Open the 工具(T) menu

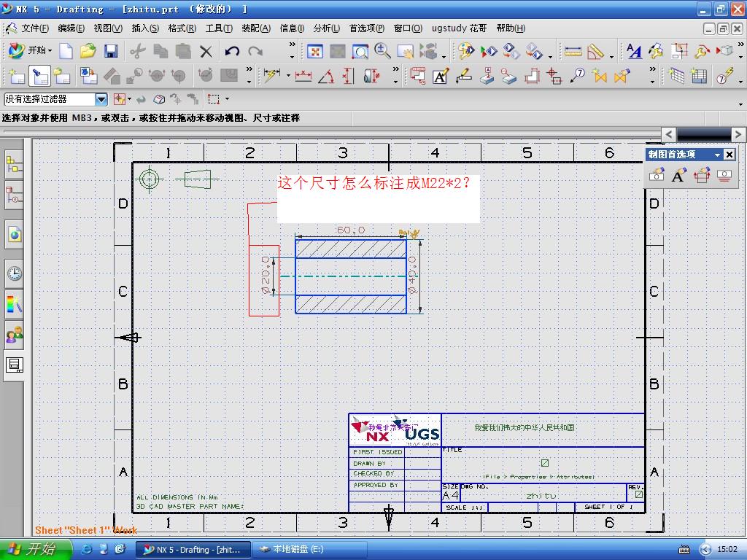219,28
